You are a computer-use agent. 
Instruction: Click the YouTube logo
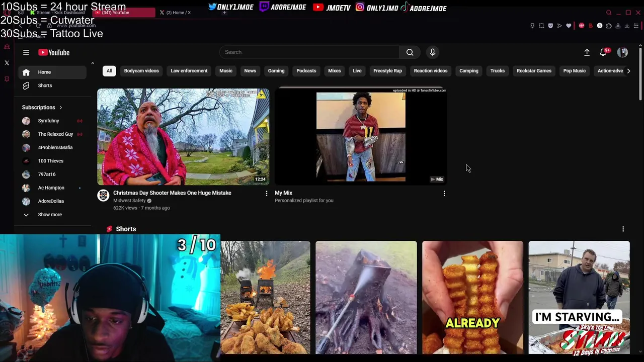point(54,52)
